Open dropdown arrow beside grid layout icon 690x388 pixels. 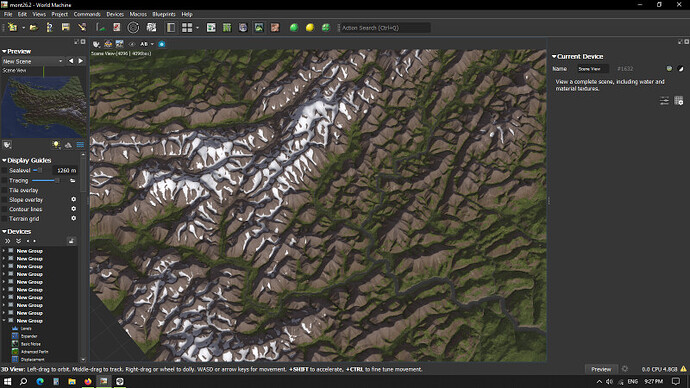coord(197,28)
